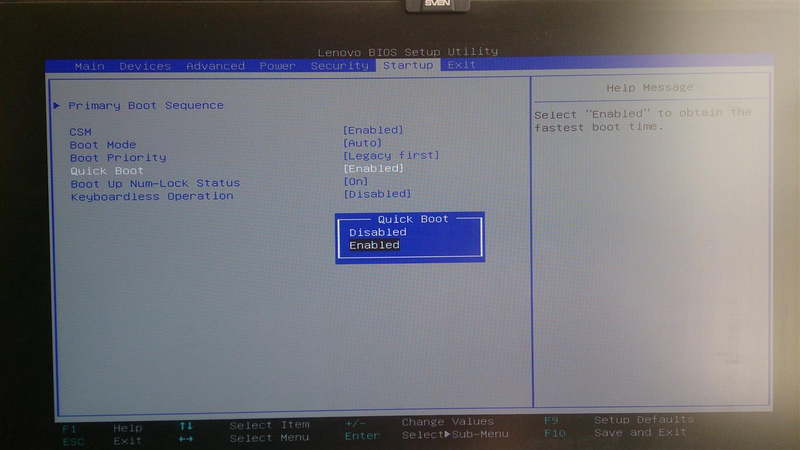Go to the Power tab

(277, 66)
